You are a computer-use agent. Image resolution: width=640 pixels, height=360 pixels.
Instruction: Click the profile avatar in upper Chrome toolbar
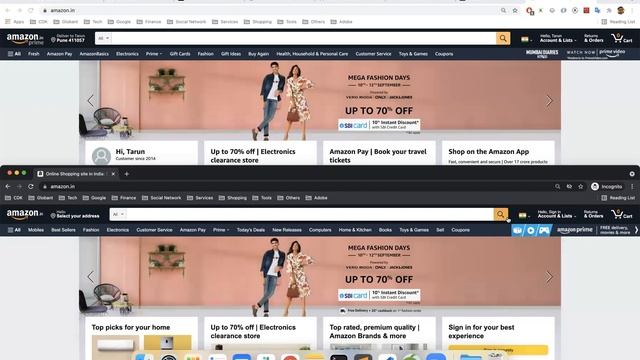[x=621, y=11]
